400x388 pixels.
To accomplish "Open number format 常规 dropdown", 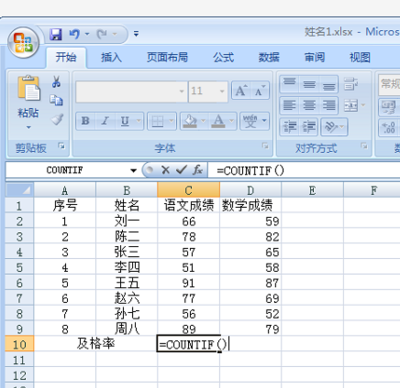I will click(x=389, y=84).
